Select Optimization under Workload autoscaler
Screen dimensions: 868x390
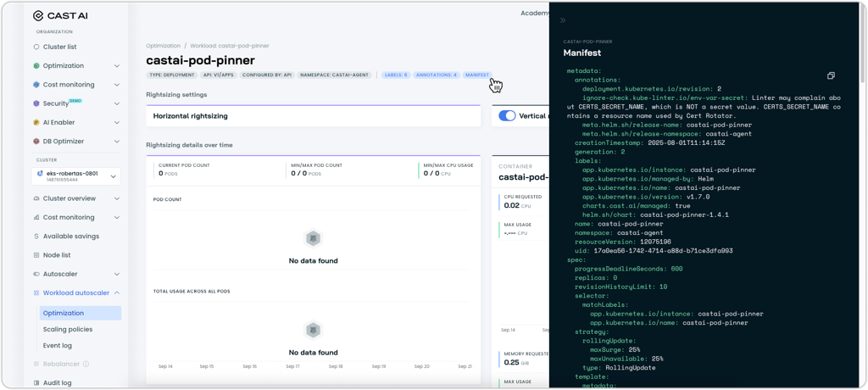81,313
